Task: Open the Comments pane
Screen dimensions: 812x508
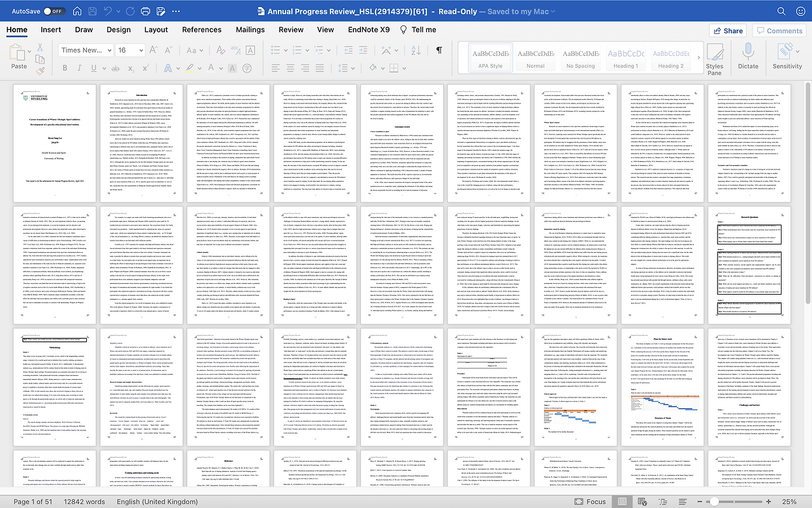Action: click(779, 30)
